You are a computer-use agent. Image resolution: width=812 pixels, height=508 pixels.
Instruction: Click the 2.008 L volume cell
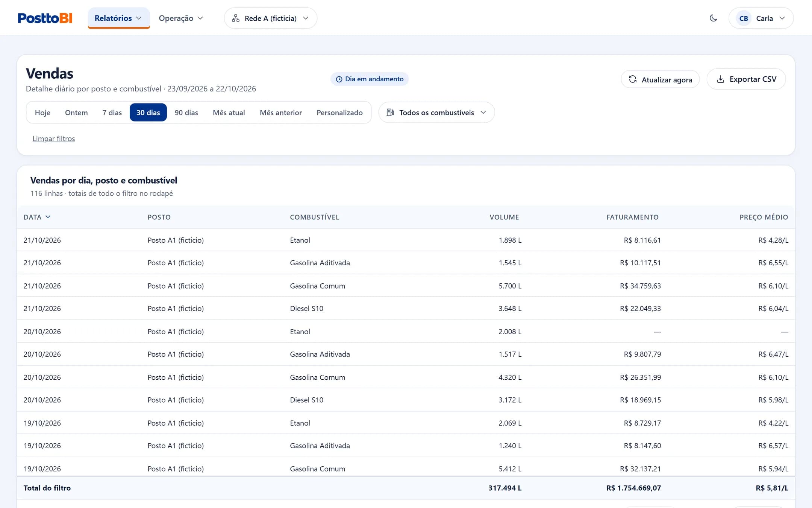[510, 332]
